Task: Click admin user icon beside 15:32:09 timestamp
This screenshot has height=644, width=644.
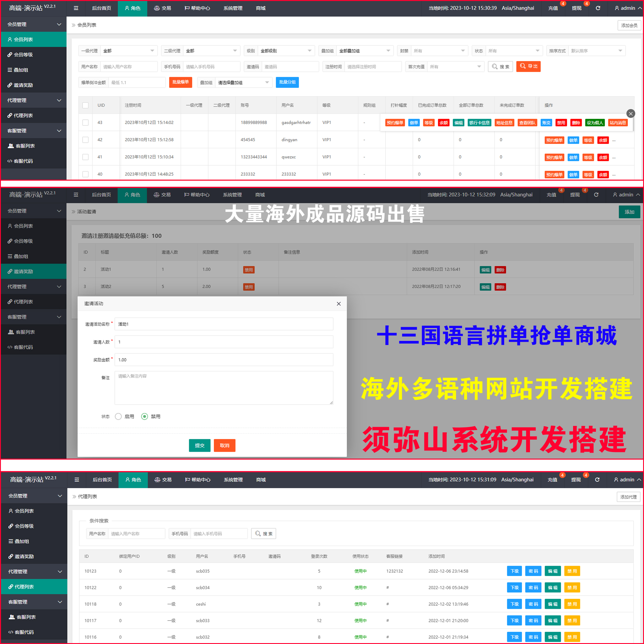Action: click(x=615, y=195)
